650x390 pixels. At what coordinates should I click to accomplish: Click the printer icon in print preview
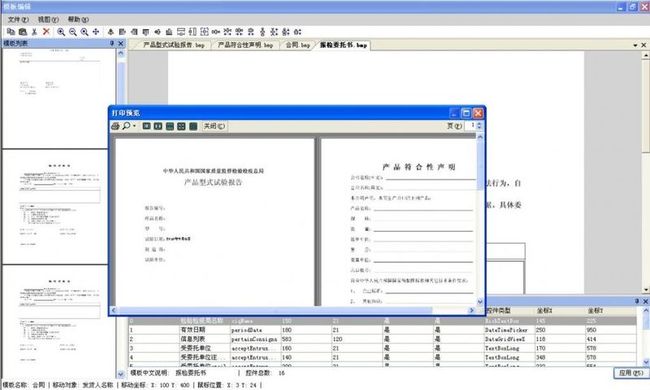(116, 126)
